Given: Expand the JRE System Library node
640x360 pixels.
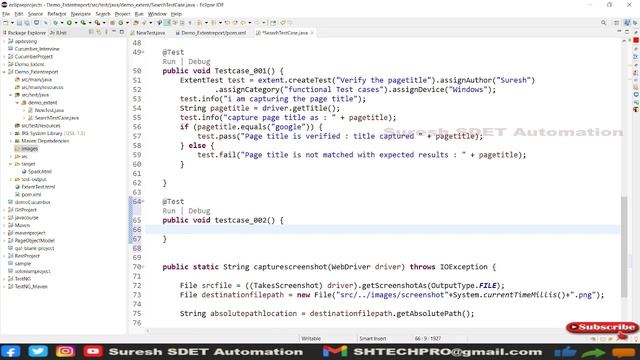Looking at the screenshot, I should [x=11, y=133].
